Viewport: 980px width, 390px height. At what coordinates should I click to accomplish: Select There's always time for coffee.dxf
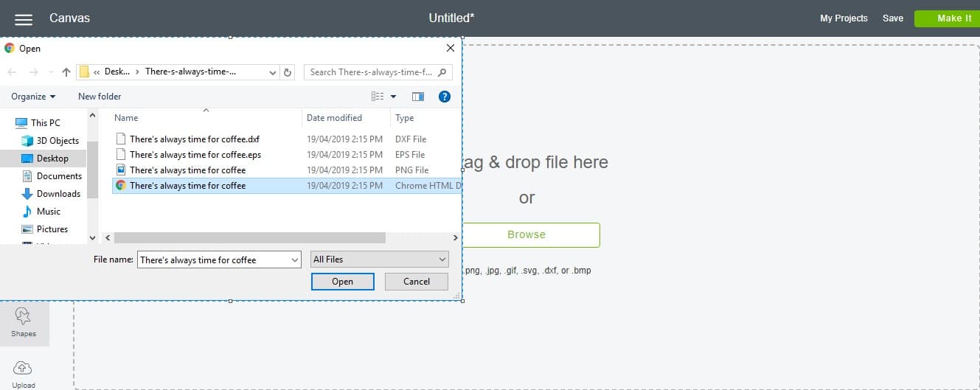195,139
